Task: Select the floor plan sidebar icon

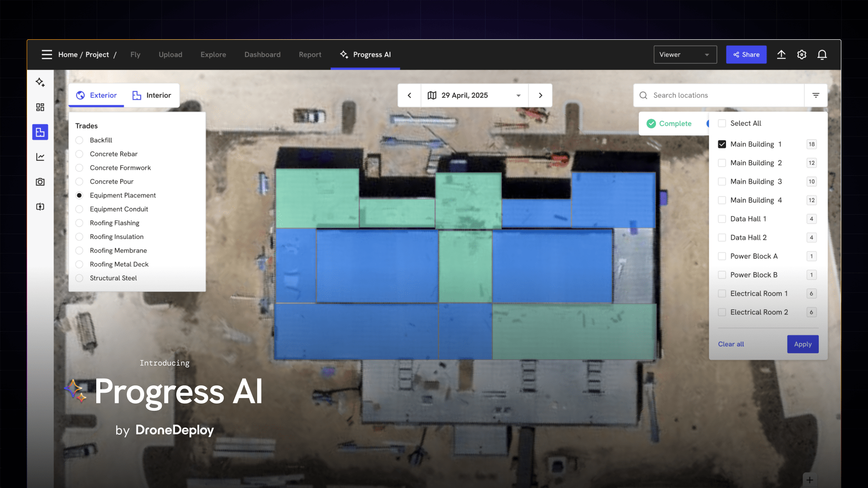Action: pyautogui.click(x=40, y=132)
